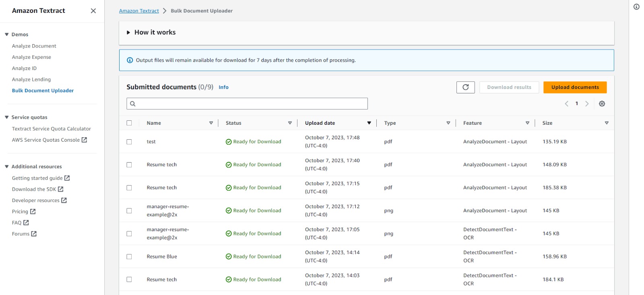This screenshot has height=295, width=644.
Task: Collapse the Demos sidebar section
Action: tap(7, 35)
